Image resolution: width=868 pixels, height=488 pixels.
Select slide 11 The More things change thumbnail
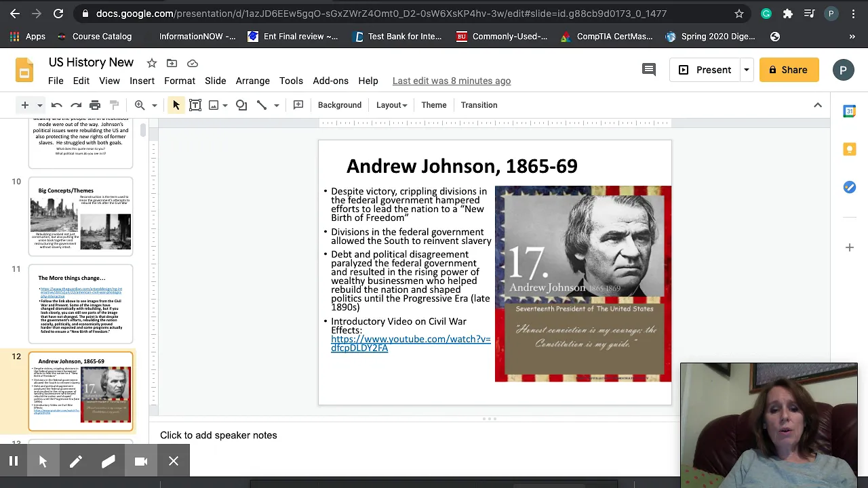click(81, 304)
